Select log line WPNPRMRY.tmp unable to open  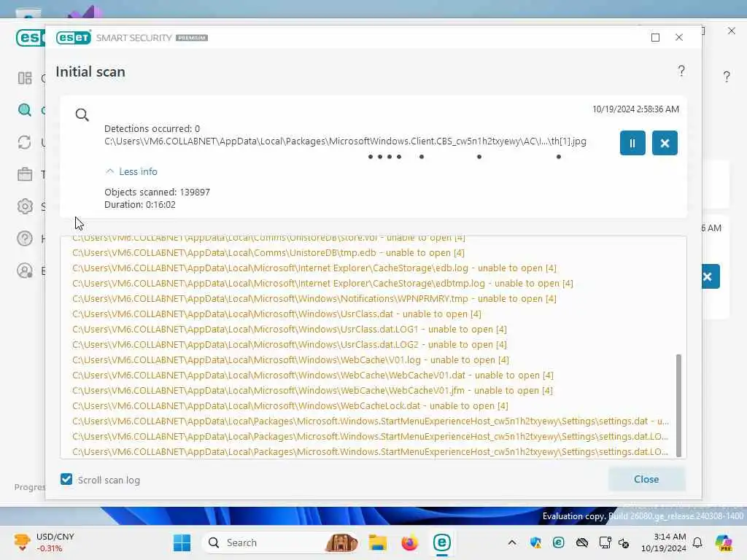coord(314,298)
